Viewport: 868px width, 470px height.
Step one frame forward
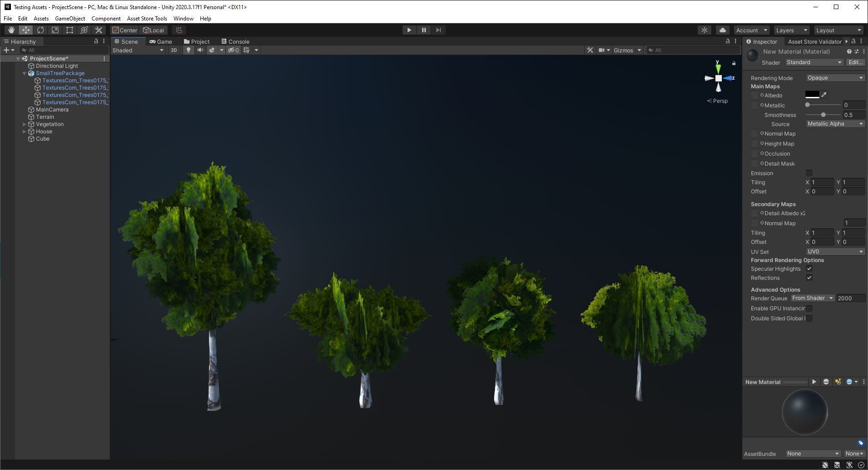click(438, 30)
